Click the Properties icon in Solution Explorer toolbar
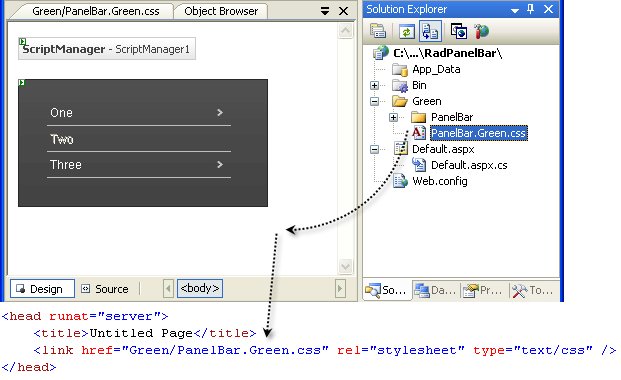Screen dimensions: 621x380 point(378,31)
